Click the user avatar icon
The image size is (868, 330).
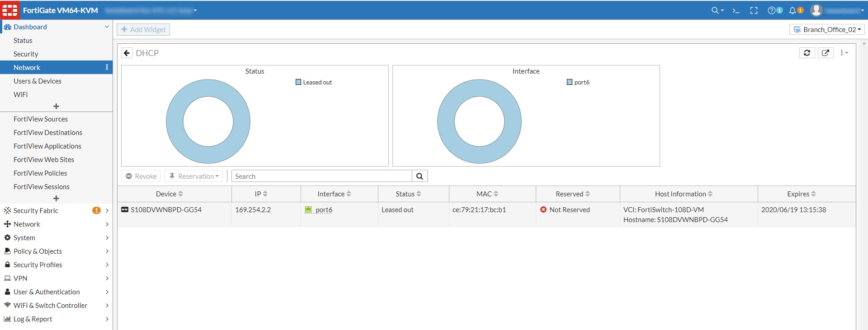tap(816, 10)
